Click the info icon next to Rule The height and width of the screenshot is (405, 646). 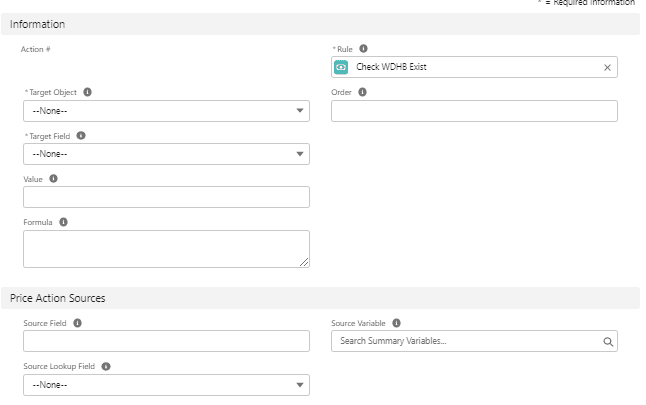point(363,48)
